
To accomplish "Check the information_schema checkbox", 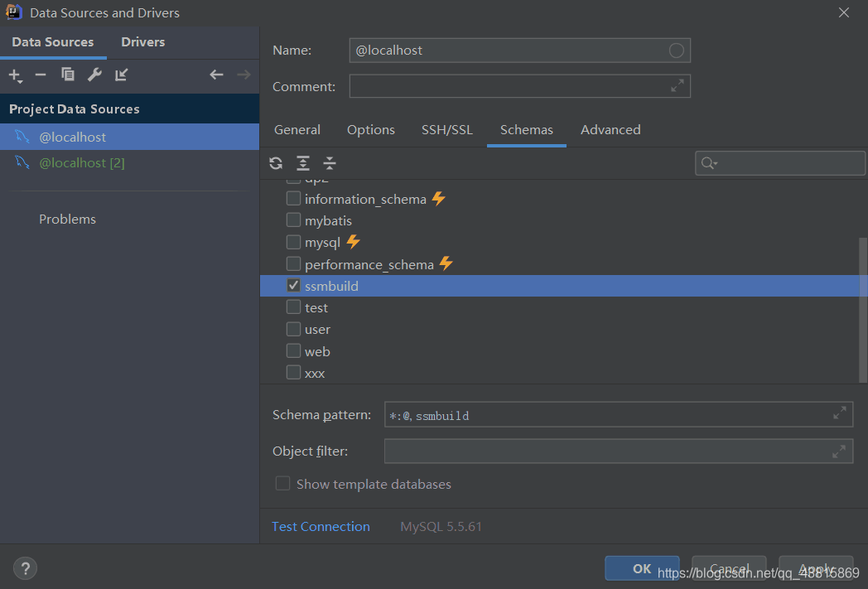I will pyautogui.click(x=293, y=198).
